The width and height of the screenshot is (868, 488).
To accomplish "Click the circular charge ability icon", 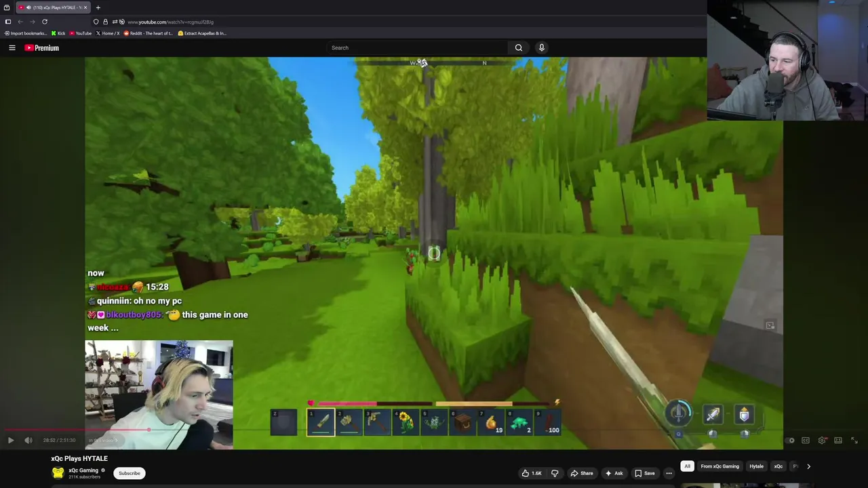I will click(679, 413).
